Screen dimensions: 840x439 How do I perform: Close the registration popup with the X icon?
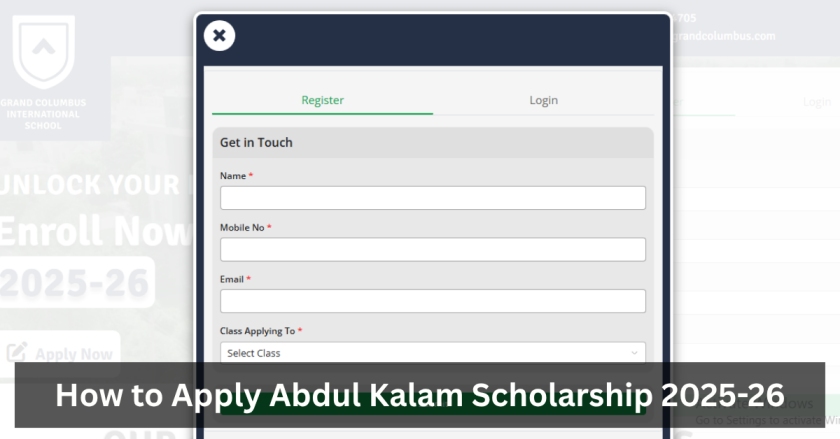point(219,36)
